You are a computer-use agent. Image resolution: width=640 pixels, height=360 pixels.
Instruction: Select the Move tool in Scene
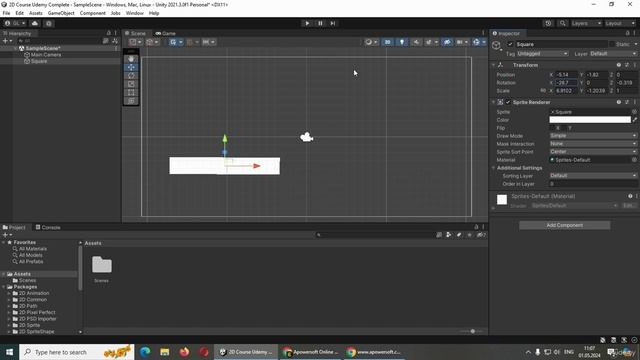pos(131,67)
